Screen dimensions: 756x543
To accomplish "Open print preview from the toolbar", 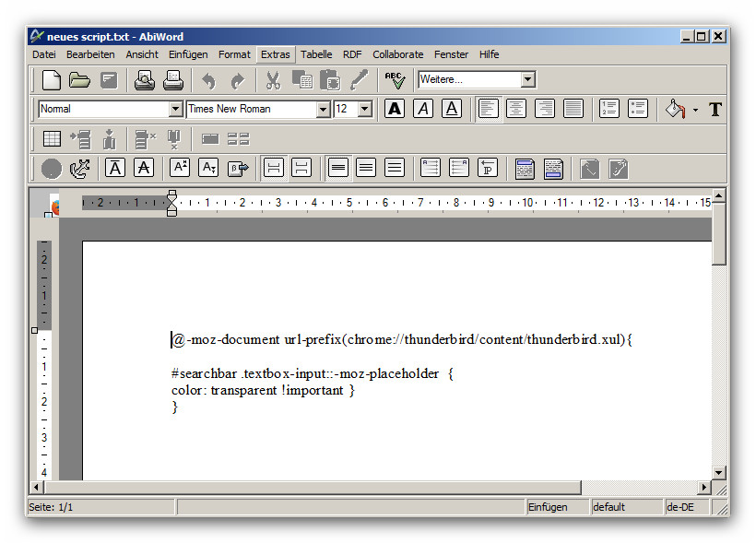I will [x=144, y=80].
